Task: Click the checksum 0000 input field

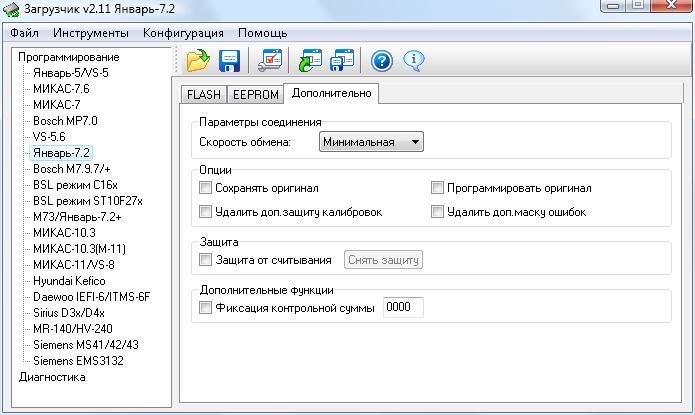Action: tap(403, 307)
